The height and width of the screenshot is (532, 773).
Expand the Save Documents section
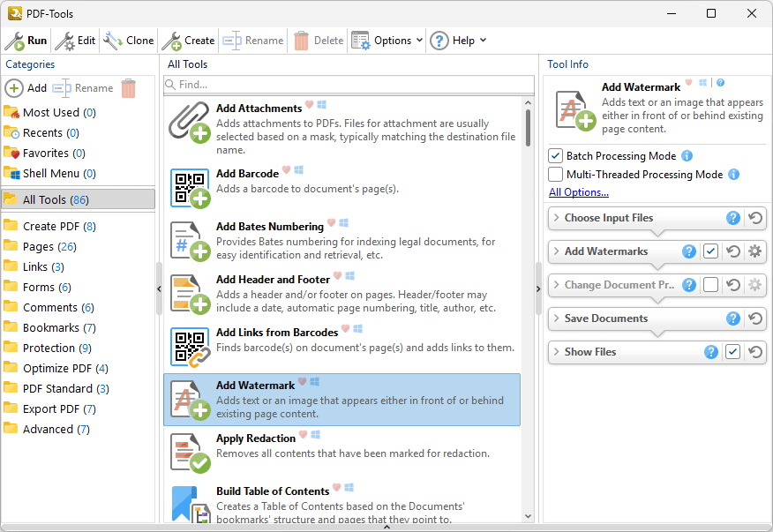pos(556,318)
